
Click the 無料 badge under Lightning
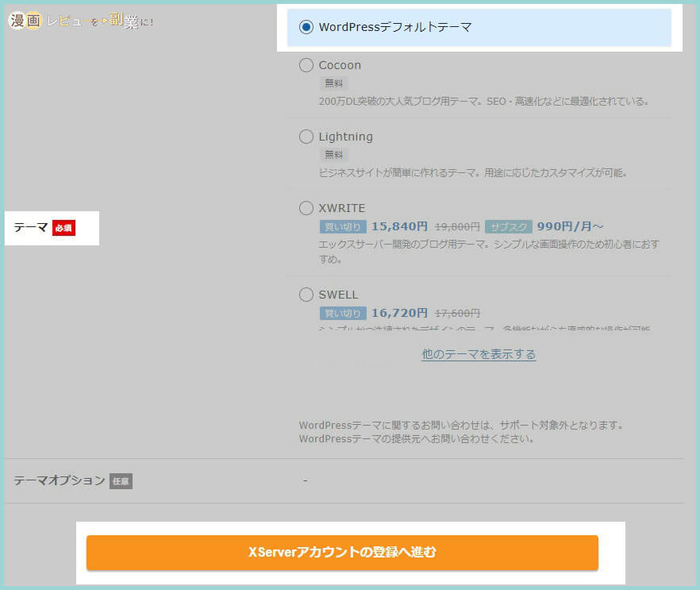[x=333, y=155]
